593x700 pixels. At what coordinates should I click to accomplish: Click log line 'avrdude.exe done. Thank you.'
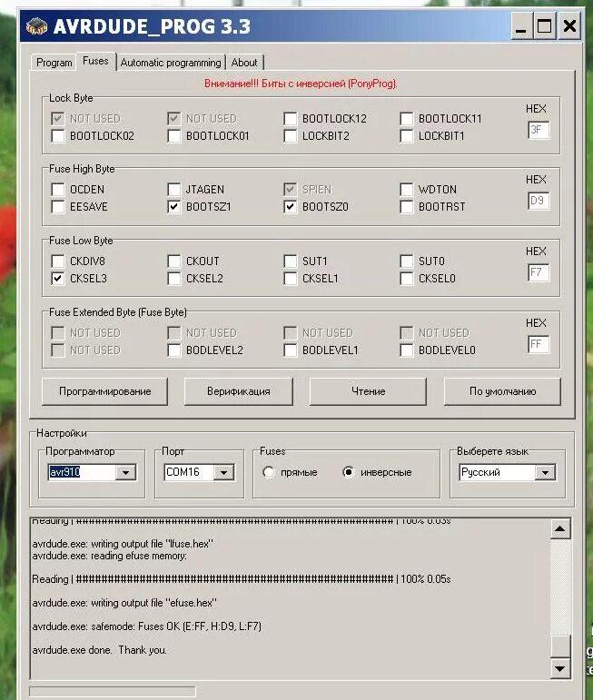click(99, 650)
